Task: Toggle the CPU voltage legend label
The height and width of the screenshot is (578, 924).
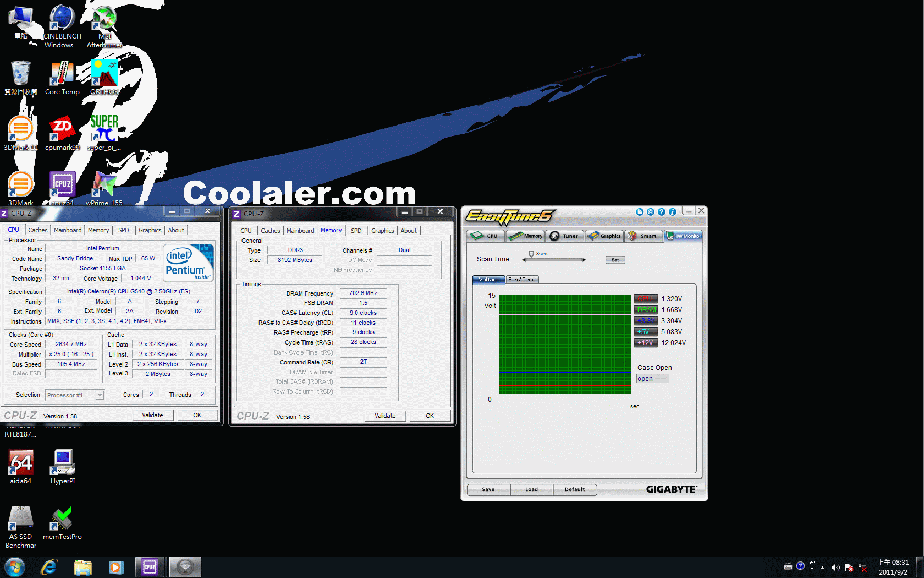Action: pyautogui.click(x=646, y=299)
